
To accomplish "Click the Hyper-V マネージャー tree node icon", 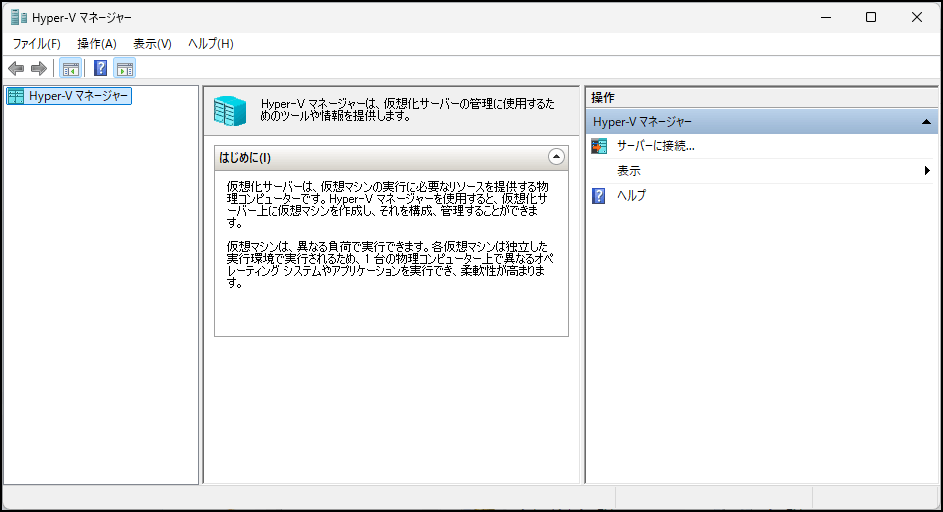I will (x=16, y=96).
